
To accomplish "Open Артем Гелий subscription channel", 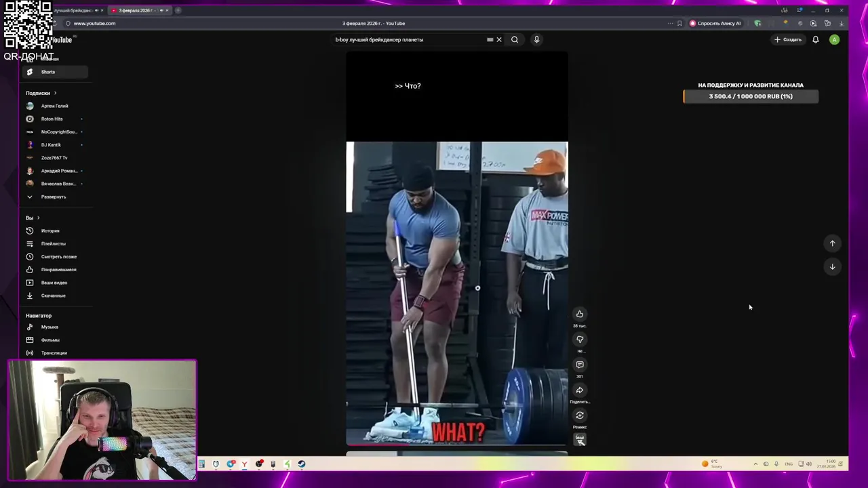I will pyautogui.click(x=54, y=106).
